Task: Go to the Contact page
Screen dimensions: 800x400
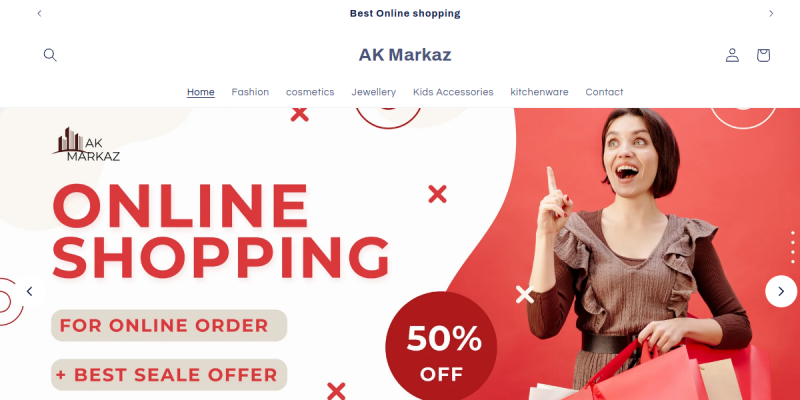Action: 604,92
